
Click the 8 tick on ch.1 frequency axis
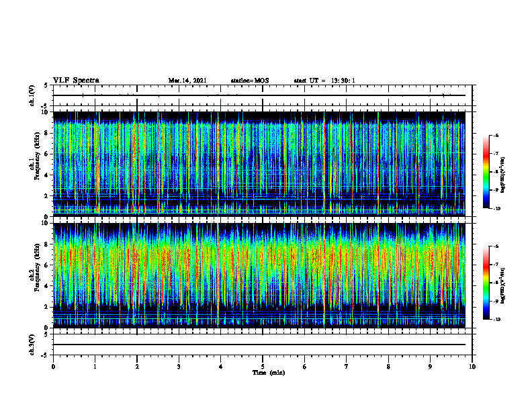(x=47, y=133)
